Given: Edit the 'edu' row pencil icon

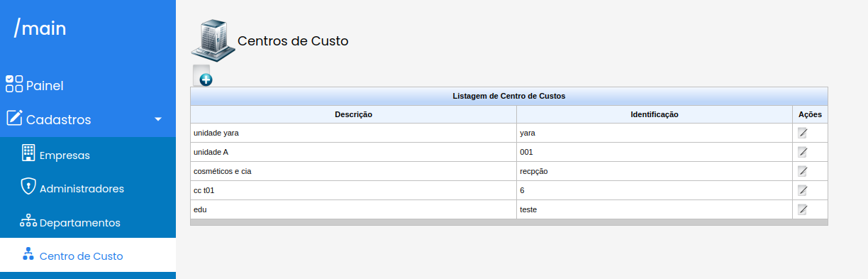Looking at the screenshot, I should (803, 209).
